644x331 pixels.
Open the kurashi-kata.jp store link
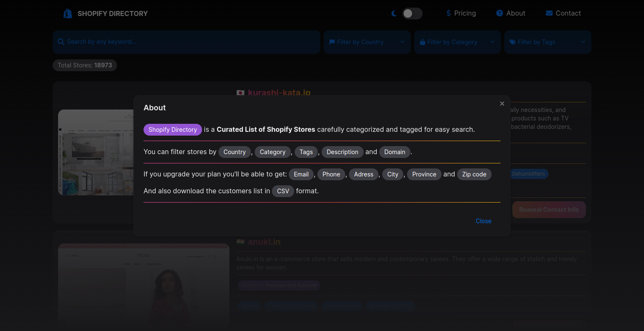point(279,92)
